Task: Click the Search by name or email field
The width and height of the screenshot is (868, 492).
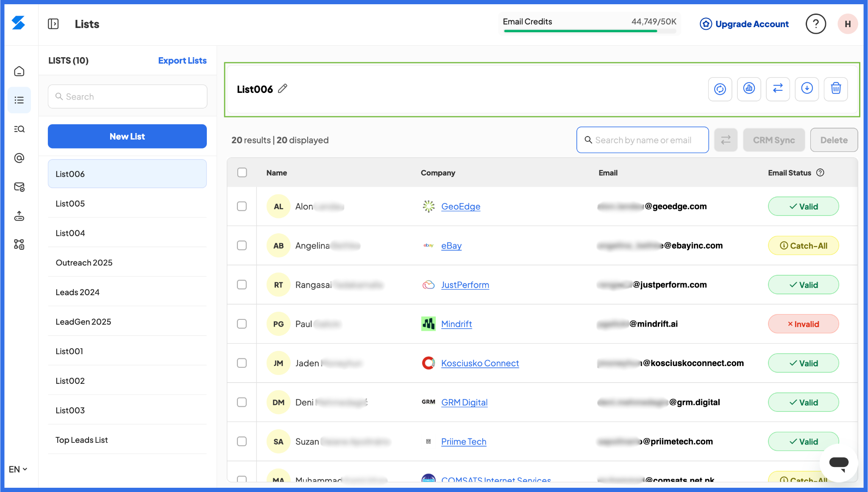Action: (x=643, y=140)
